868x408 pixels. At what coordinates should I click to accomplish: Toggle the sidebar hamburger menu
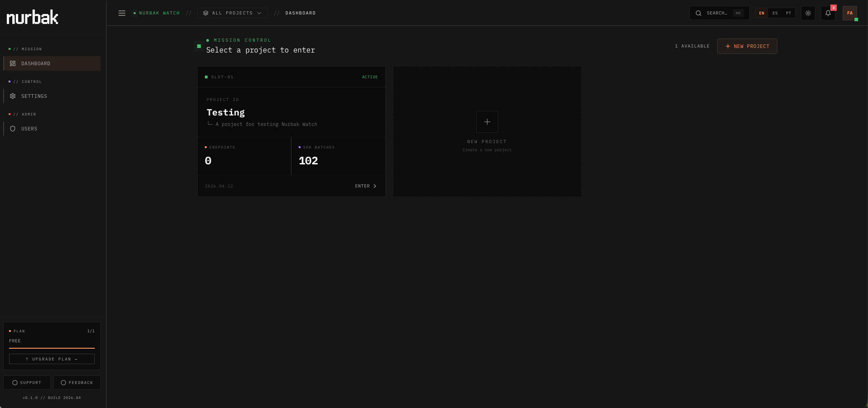coord(122,13)
